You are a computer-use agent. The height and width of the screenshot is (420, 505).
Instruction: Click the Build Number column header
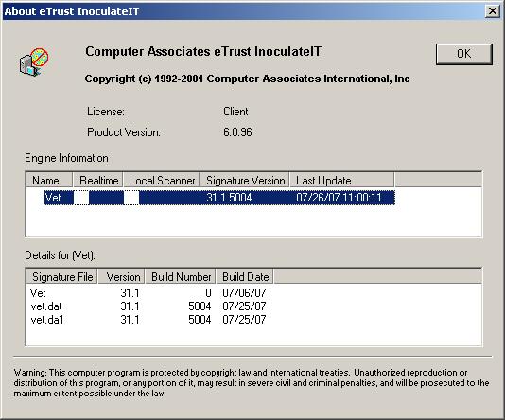click(181, 276)
